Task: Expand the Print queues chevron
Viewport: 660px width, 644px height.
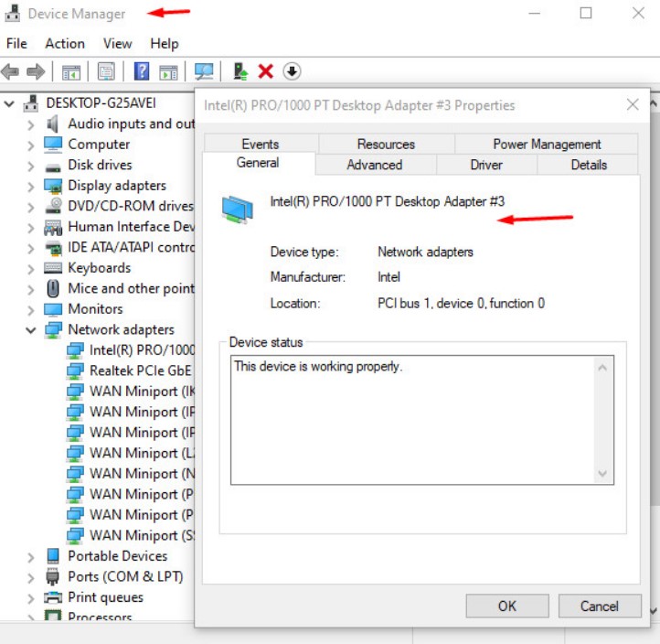Action: [30, 598]
